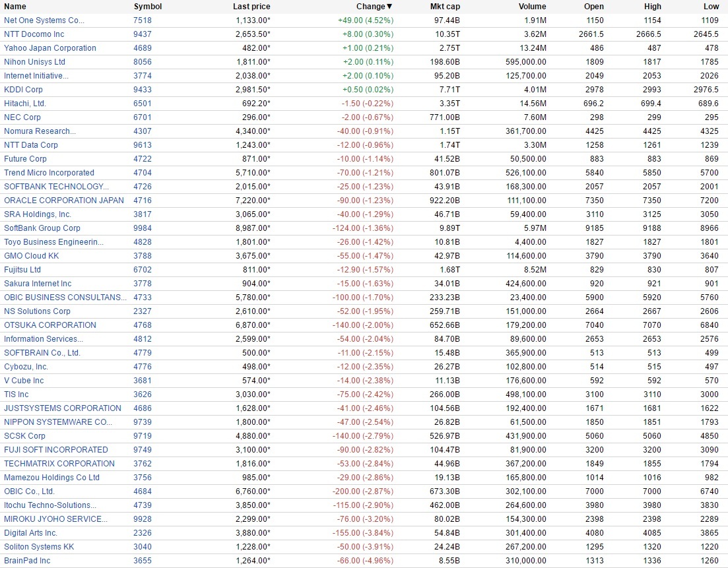Open the FUJI SOFT INCORPORATED link

[x=55, y=450]
